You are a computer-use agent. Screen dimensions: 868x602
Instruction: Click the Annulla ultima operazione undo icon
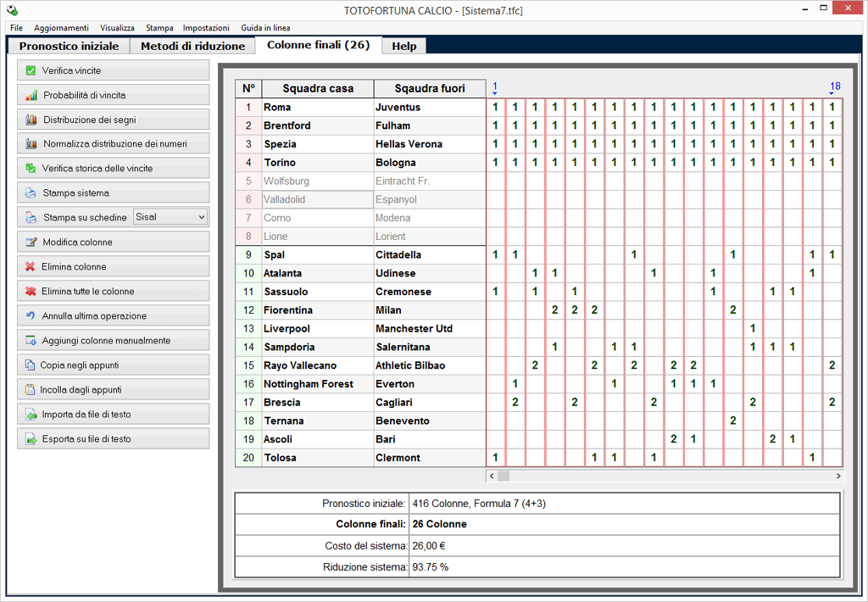point(31,316)
